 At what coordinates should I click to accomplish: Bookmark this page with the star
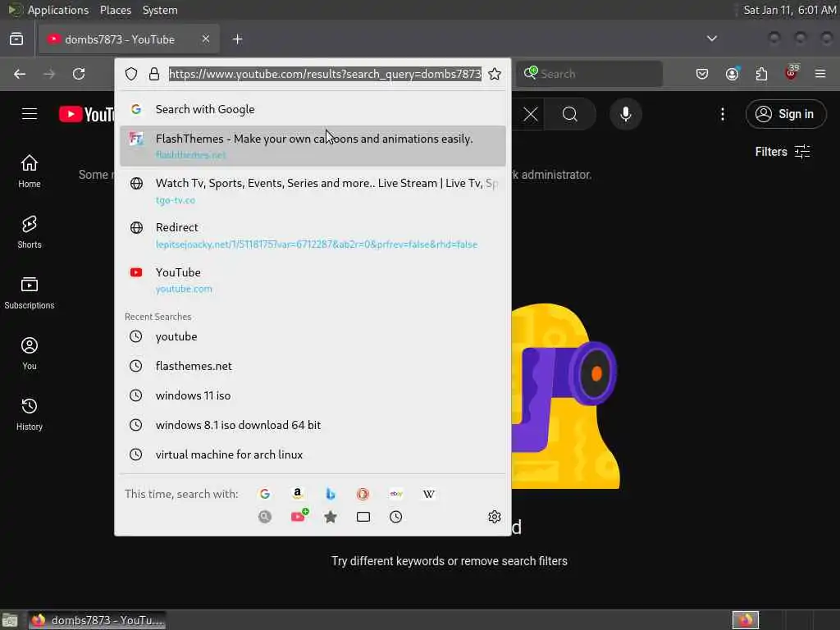pos(495,74)
